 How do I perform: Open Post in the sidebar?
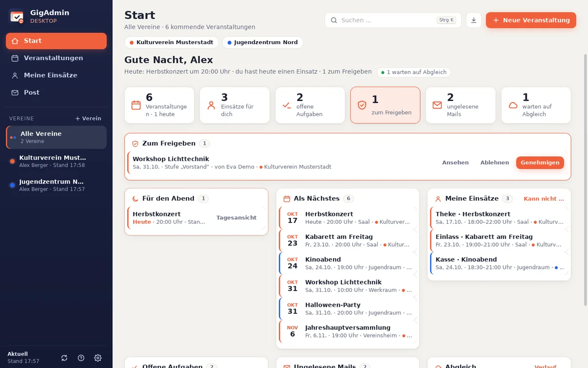(x=56, y=93)
